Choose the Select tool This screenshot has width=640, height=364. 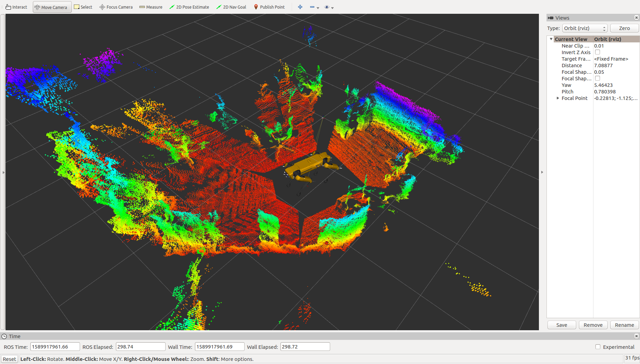coord(83,7)
